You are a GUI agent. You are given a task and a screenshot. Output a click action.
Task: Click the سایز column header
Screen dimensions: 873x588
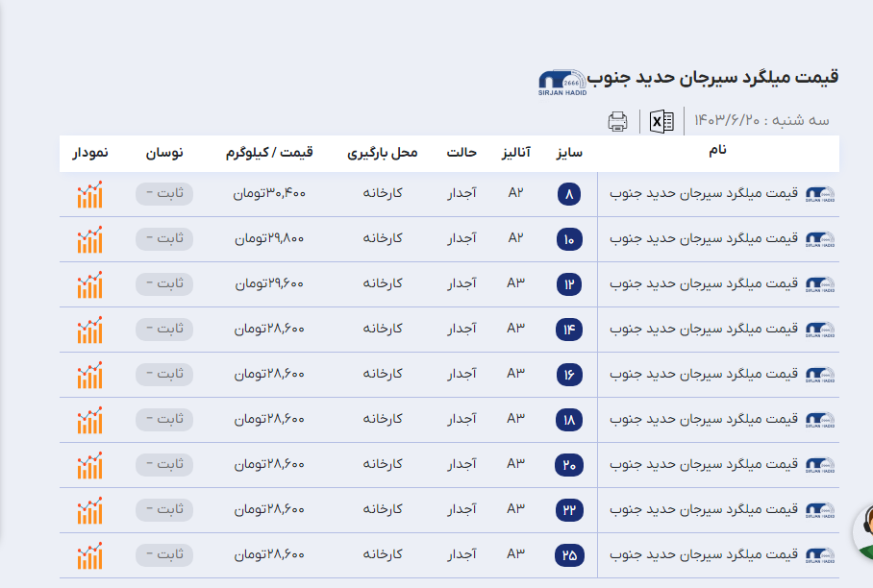click(570, 153)
